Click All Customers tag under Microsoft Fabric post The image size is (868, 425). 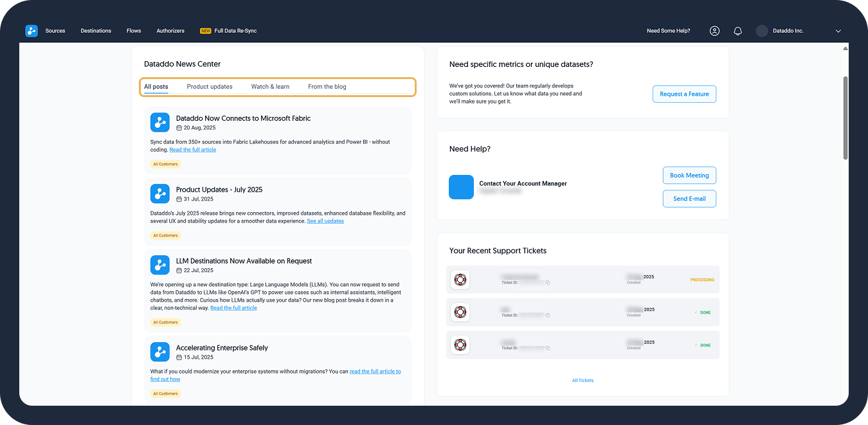tap(166, 164)
